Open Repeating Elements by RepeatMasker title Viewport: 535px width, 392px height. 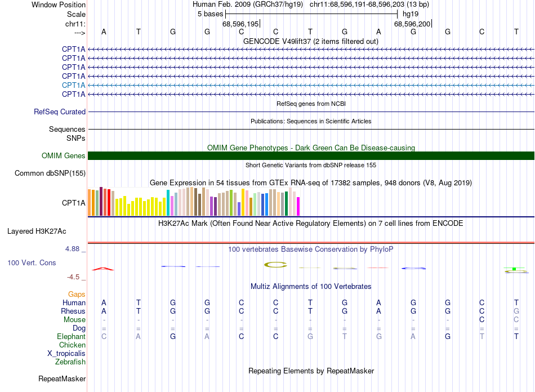[x=311, y=371]
